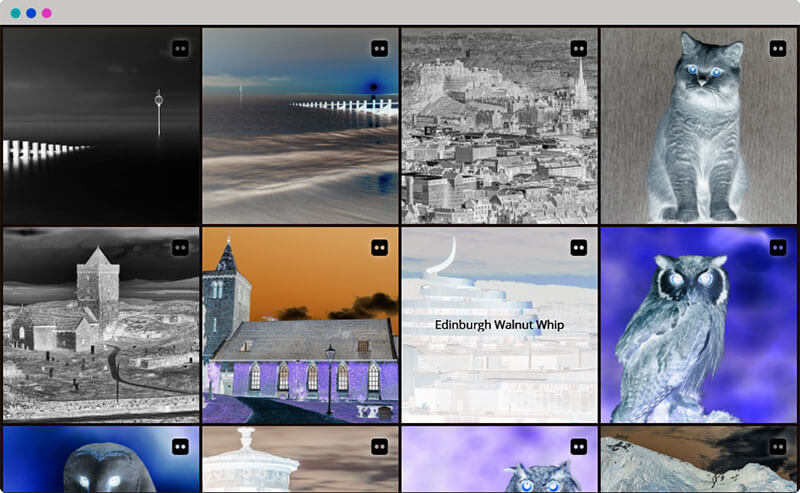The width and height of the screenshot is (800, 493).
Task: Open the dark pier and pole photo
Action: click(x=101, y=126)
